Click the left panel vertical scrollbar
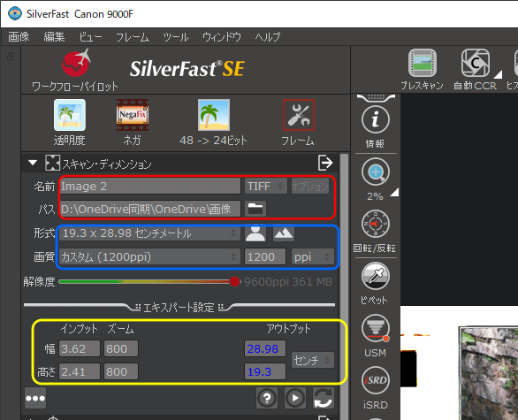Viewport: 518px width, 420px height. coord(344,286)
